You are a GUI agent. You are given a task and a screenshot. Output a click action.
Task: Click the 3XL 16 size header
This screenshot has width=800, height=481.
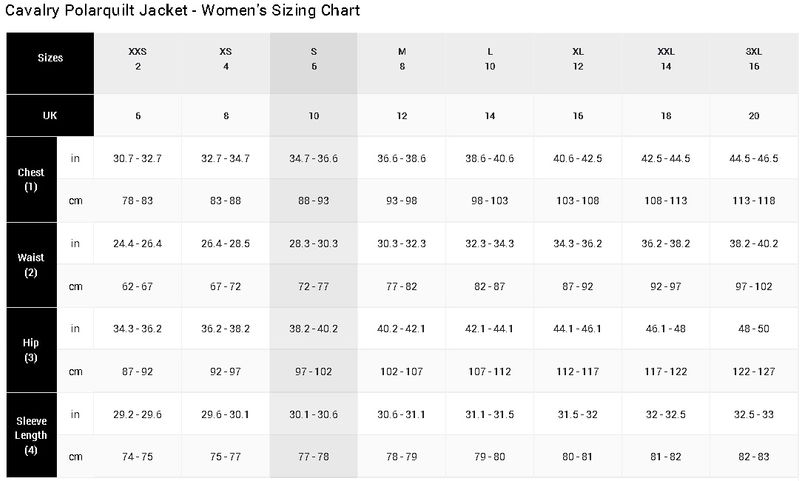(753, 58)
